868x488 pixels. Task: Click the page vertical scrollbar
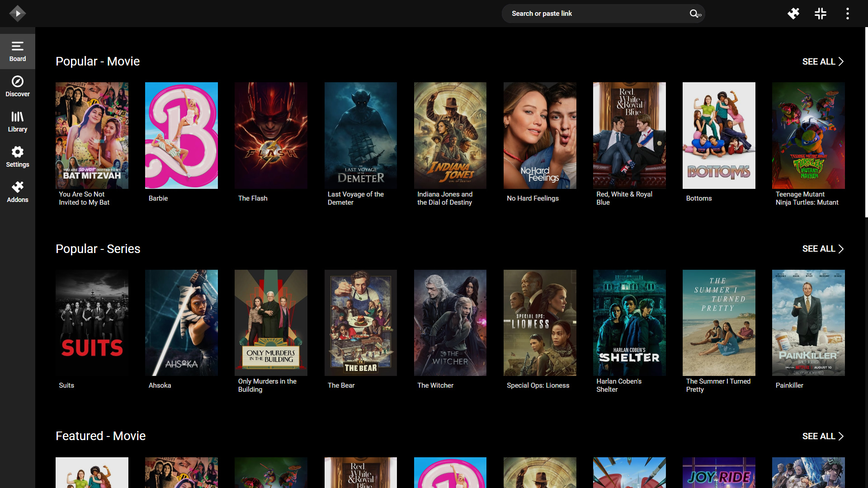pyautogui.click(x=866, y=122)
